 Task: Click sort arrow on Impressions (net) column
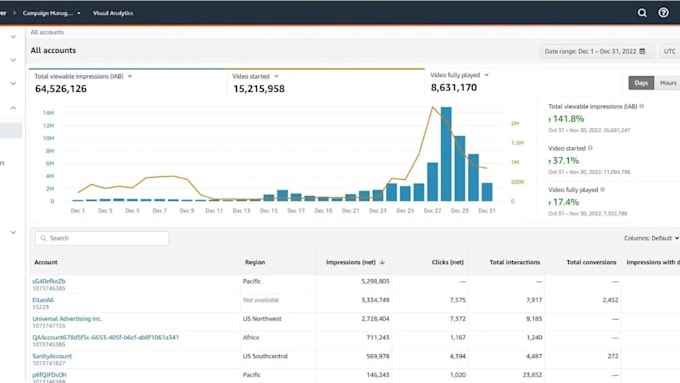pyautogui.click(x=382, y=262)
